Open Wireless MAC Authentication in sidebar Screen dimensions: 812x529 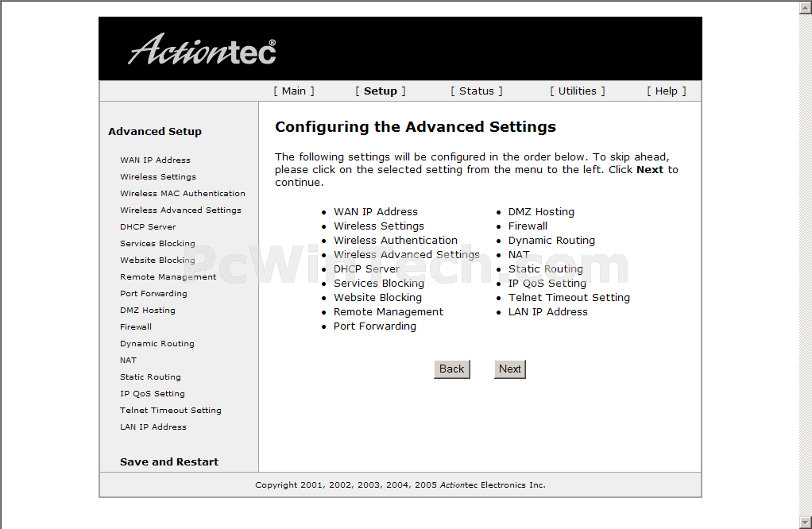point(183,193)
